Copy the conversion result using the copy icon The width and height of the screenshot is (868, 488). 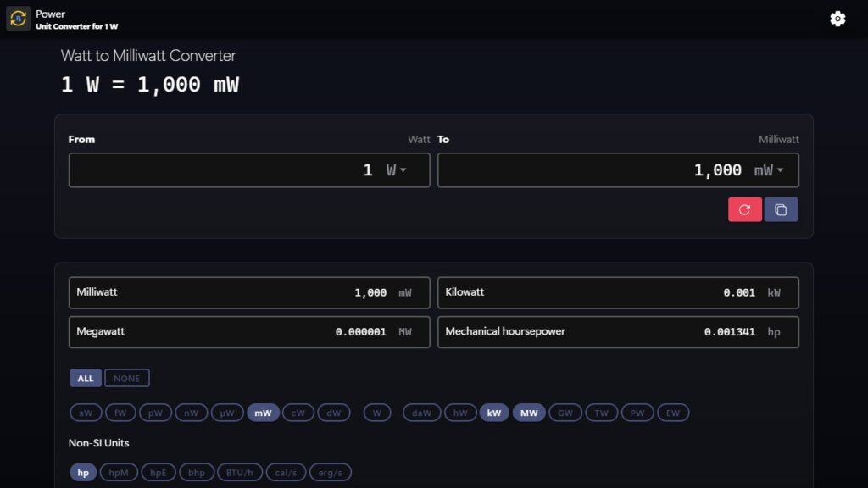pyautogui.click(x=781, y=208)
